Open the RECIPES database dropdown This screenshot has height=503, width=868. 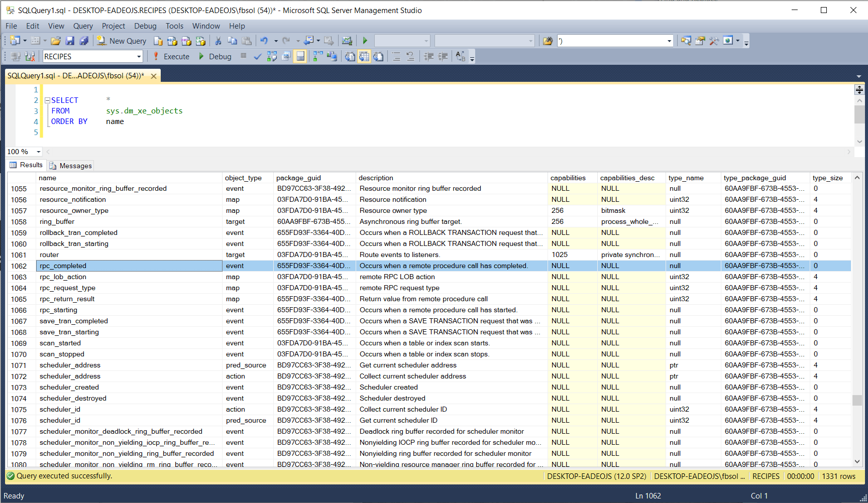pos(139,56)
